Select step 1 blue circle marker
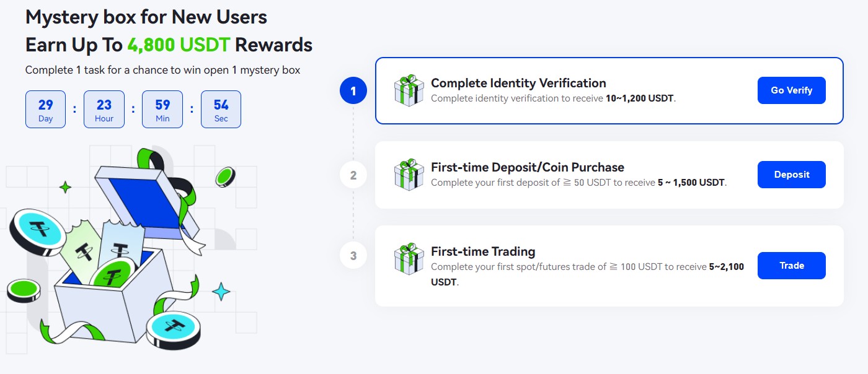This screenshot has width=868, height=374. click(x=353, y=92)
